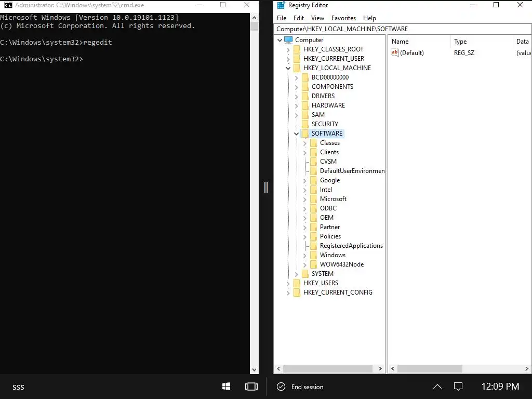Collapse the Computer root node
The image size is (532, 399).
(280, 40)
